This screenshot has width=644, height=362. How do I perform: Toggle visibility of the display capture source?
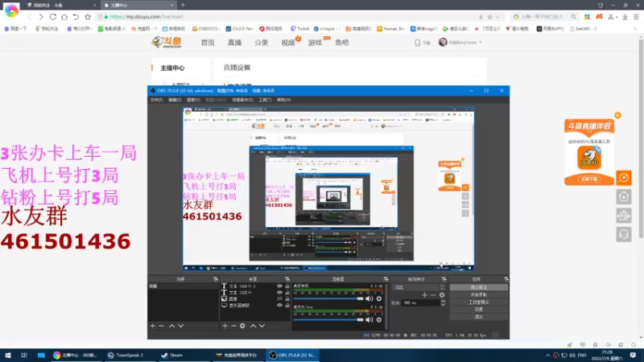pos(279,306)
